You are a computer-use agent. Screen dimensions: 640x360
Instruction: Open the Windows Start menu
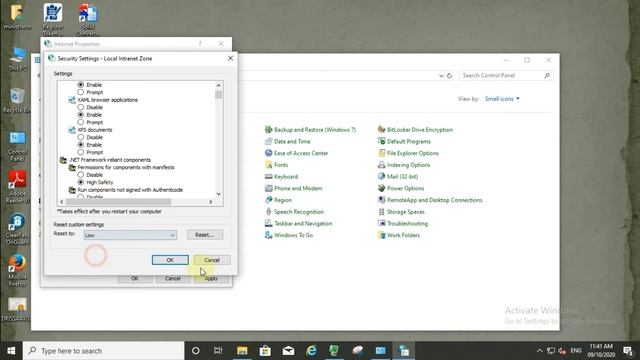[x=11, y=351]
